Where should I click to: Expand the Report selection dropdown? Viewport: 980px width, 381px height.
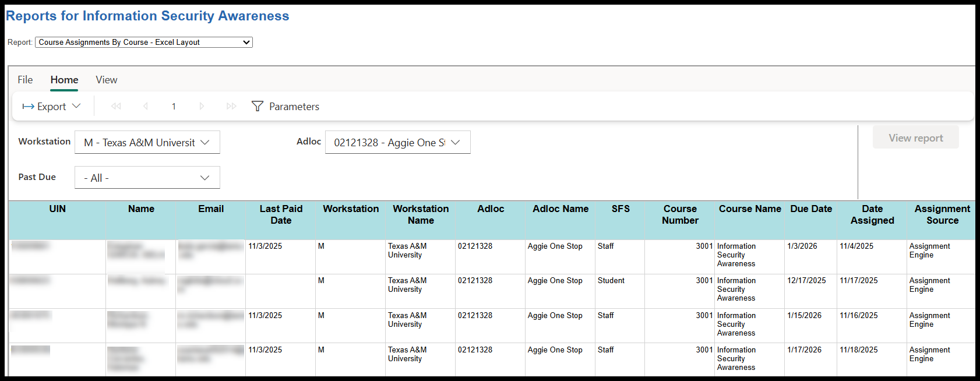point(143,43)
